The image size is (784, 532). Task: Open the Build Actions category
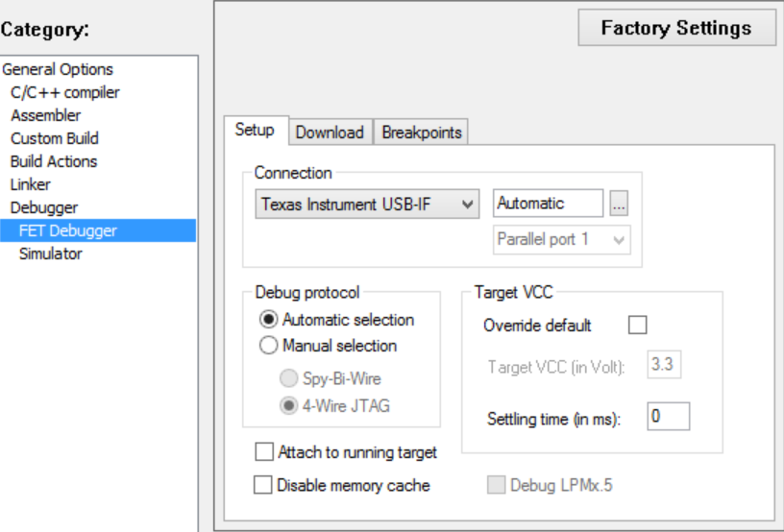click(x=54, y=161)
